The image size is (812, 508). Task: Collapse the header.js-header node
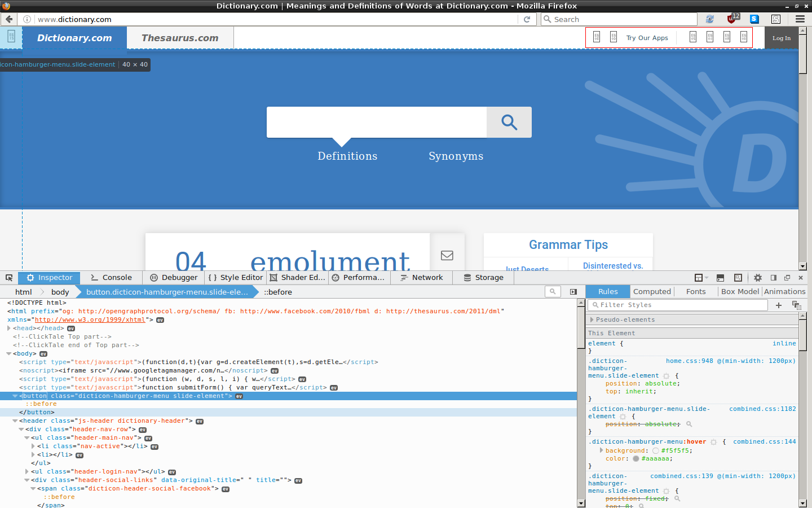(x=15, y=421)
